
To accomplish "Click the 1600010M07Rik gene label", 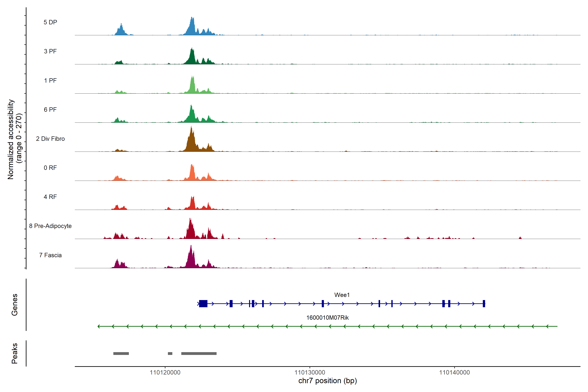I will point(327,318).
